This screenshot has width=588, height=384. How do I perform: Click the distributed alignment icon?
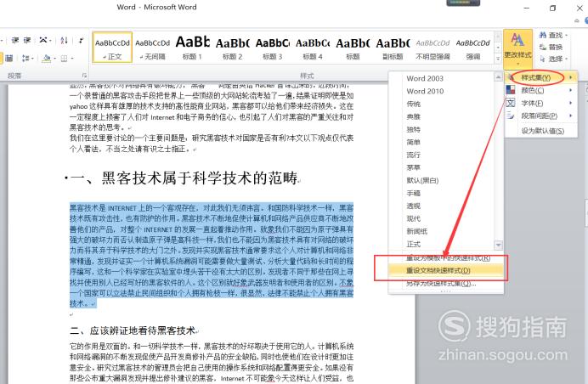(x=9, y=58)
